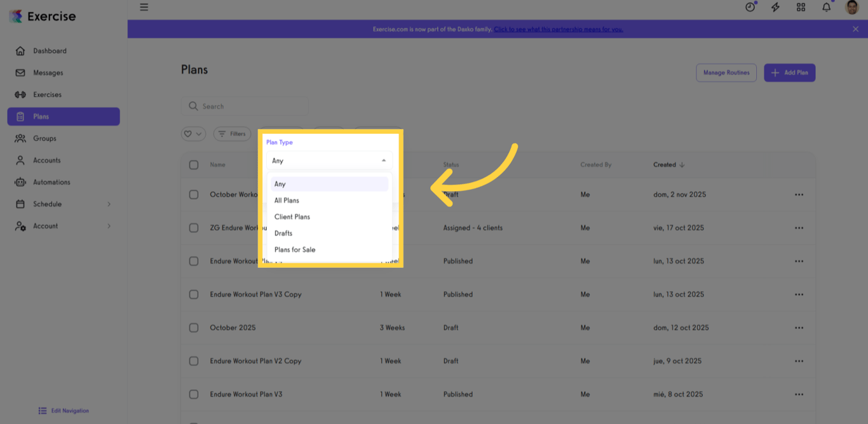Open Exercises in sidebar
The image size is (868, 424).
(64, 95)
